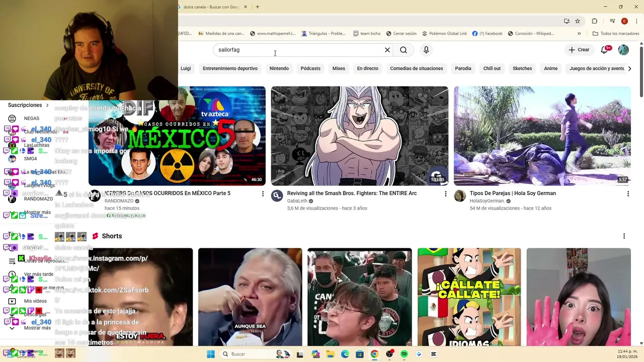Open options menu for Tipos De Parejas video
This screenshot has width=644, height=362.
pyautogui.click(x=628, y=194)
